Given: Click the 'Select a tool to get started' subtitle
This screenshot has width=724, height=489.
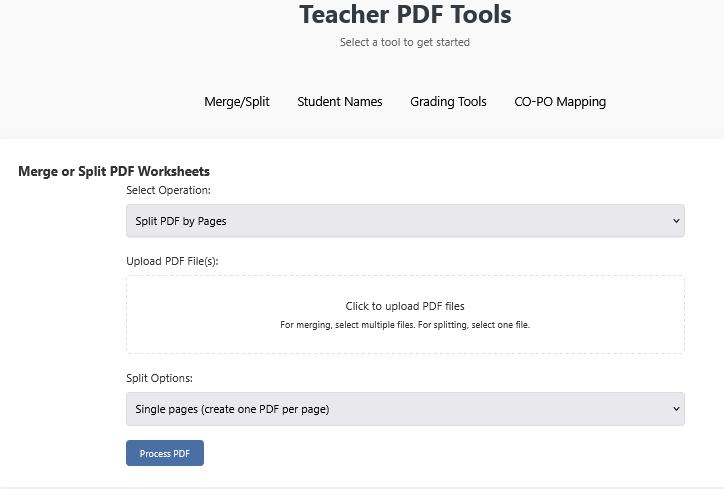Looking at the screenshot, I should click(x=404, y=42).
